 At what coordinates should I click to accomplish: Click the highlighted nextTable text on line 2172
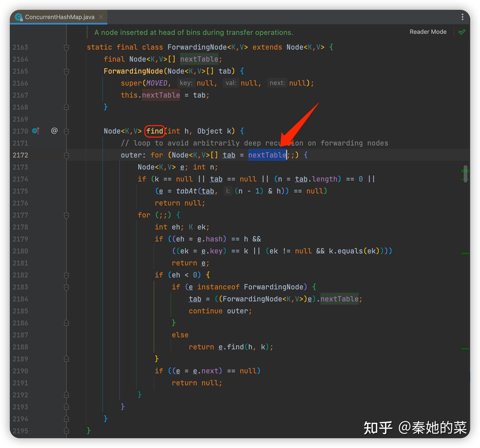point(267,155)
